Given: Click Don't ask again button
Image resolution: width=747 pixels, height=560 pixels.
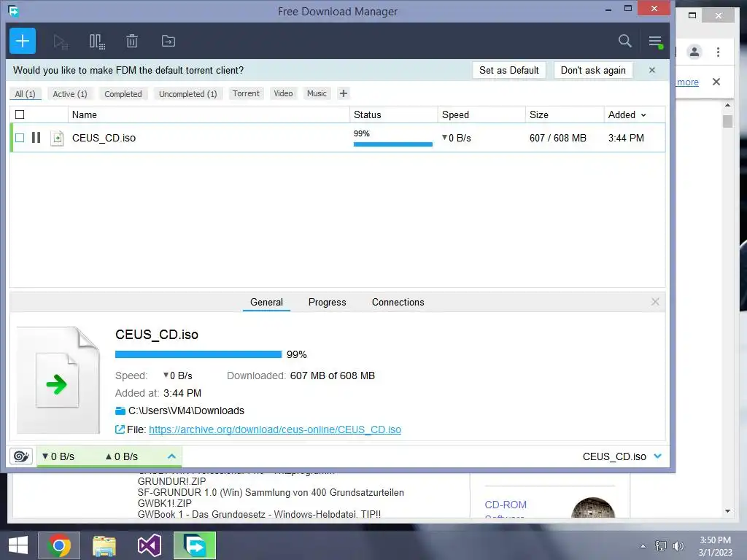Looking at the screenshot, I should 593,70.
